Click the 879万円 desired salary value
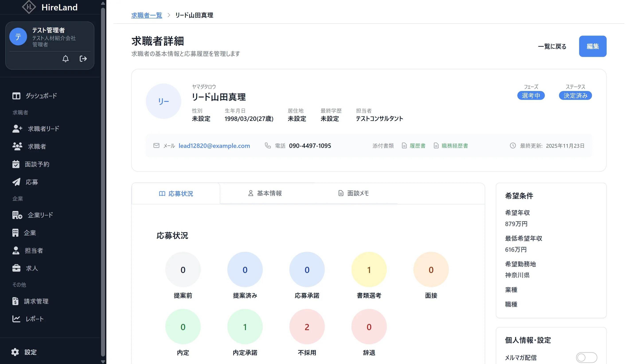 [x=516, y=224]
